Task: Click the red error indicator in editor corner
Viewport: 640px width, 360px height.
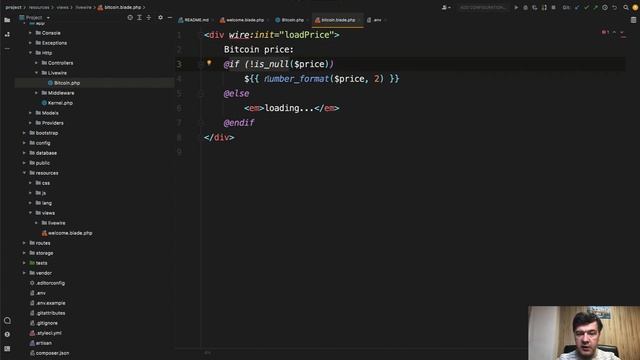Action: [x=605, y=32]
